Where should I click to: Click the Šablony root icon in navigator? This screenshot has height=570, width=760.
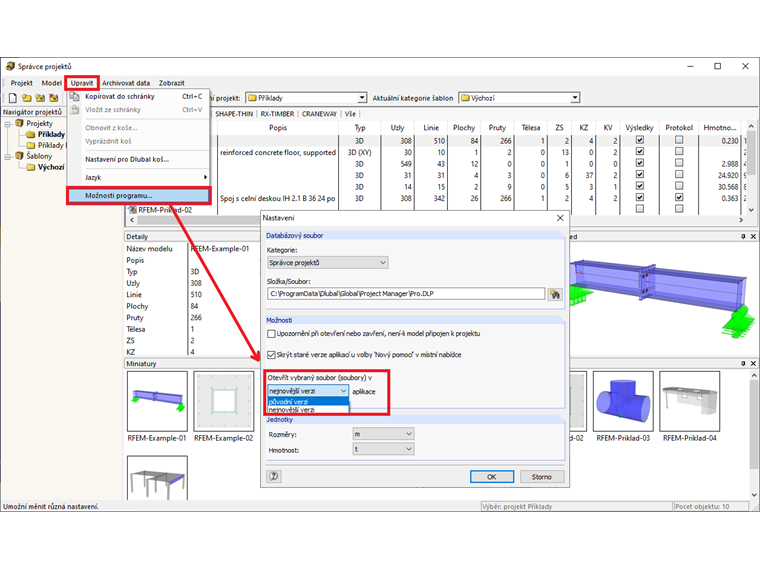tap(19, 156)
